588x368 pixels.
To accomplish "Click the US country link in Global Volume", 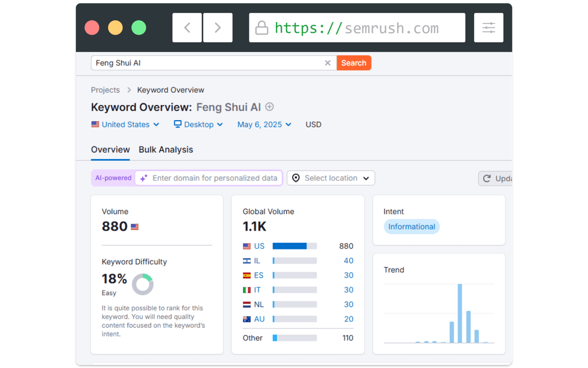I will pyautogui.click(x=259, y=246).
